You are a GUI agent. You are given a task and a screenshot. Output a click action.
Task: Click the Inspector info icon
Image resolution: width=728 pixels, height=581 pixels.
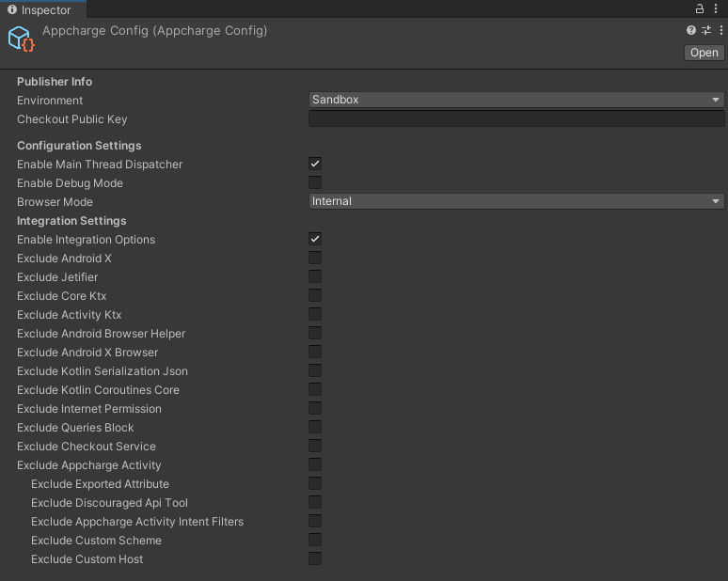point(12,9)
